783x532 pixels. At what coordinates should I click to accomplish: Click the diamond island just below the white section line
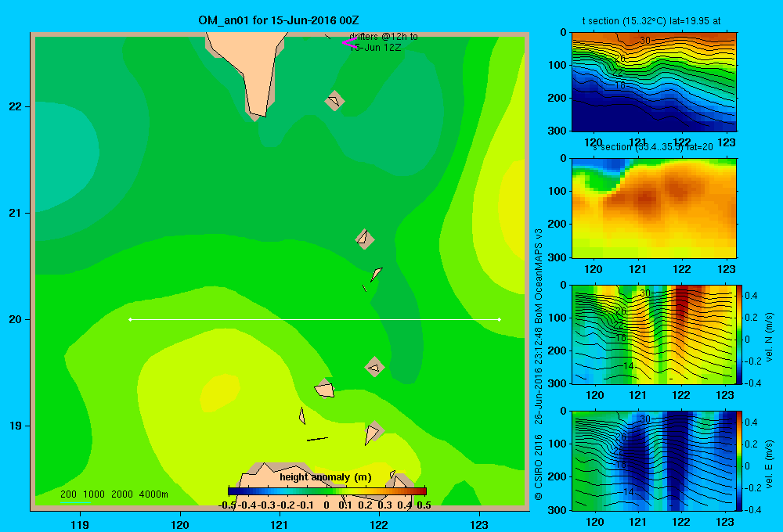(x=374, y=367)
